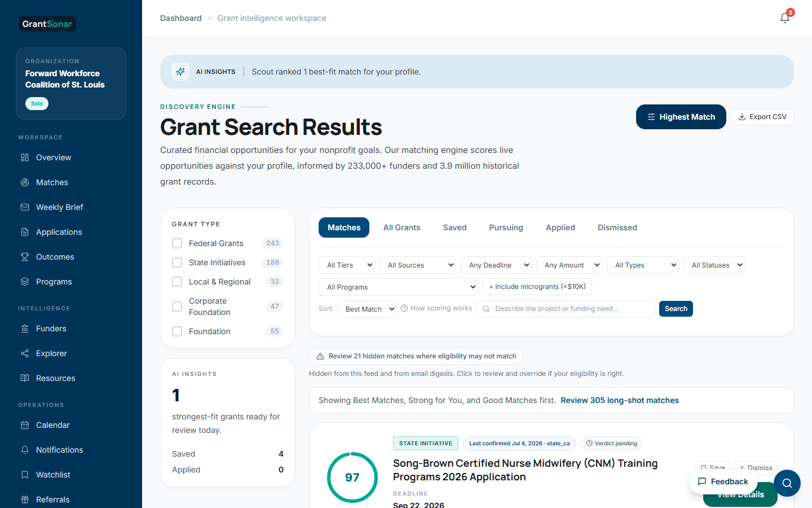Open Programs via its layers icon
812x508 pixels.
pyautogui.click(x=25, y=282)
